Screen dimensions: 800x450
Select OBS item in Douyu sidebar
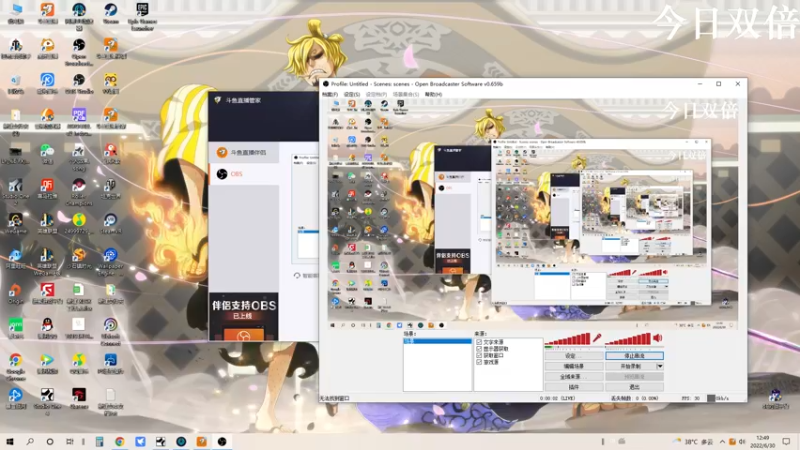(x=244, y=174)
